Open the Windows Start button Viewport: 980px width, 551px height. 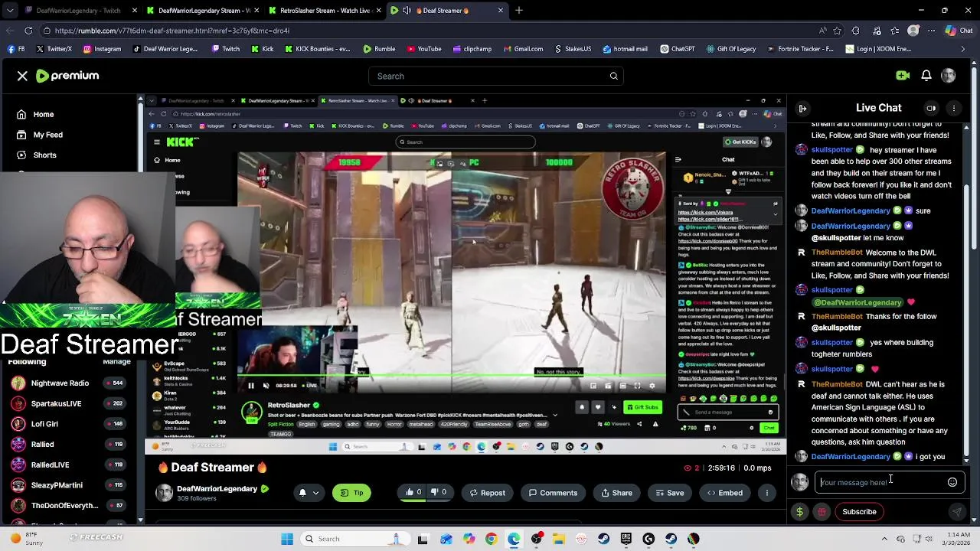(287, 539)
